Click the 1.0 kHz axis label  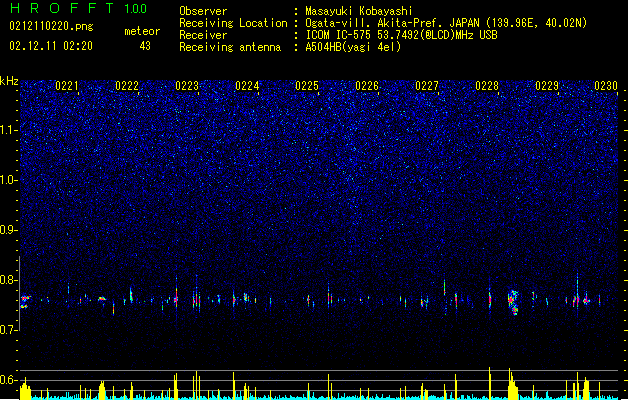(x=9, y=180)
